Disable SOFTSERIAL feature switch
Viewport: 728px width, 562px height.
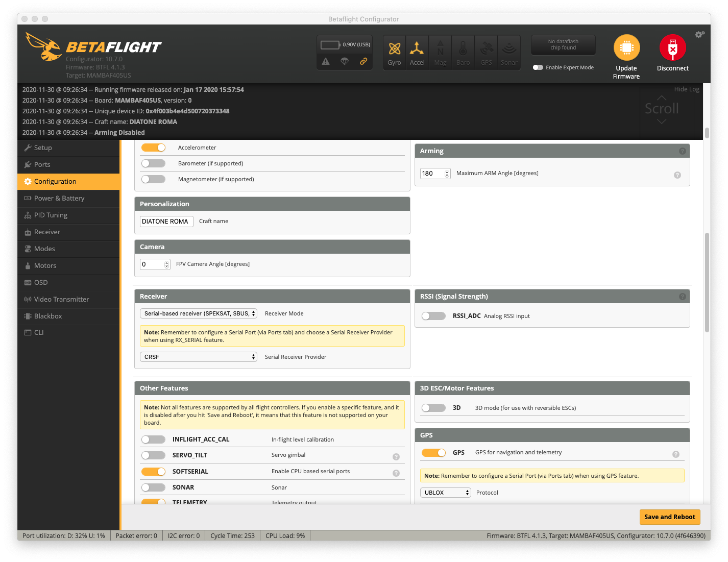(153, 471)
